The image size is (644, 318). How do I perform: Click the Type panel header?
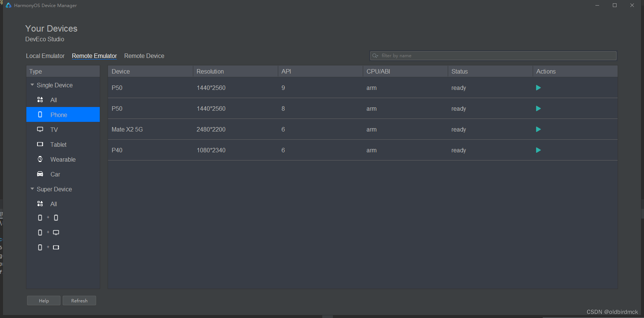[x=63, y=71]
